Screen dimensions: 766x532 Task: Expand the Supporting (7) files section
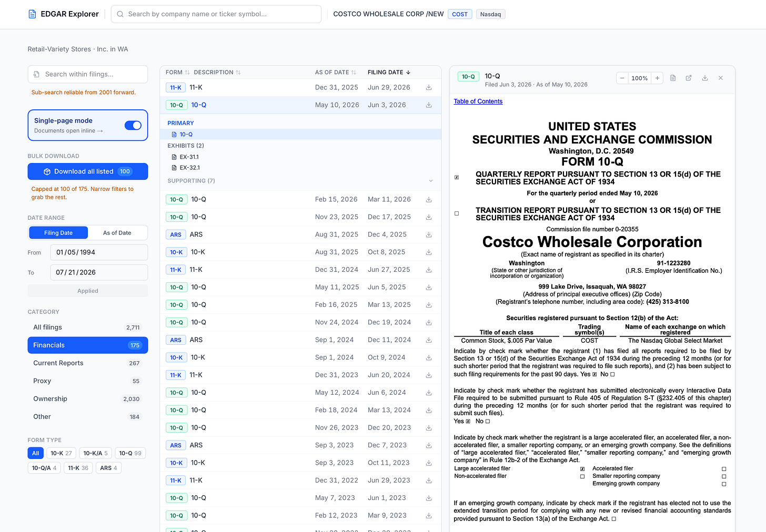point(300,181)
